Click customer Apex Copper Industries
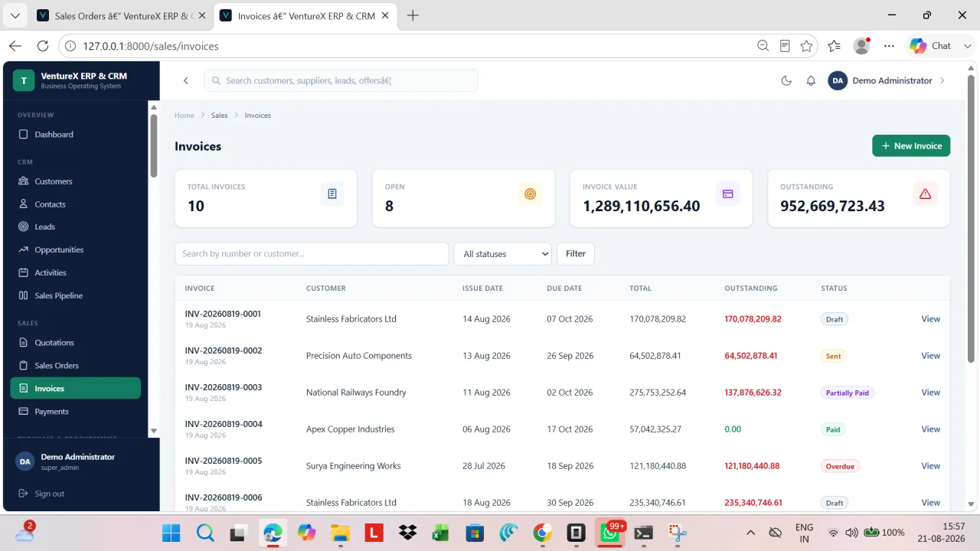 [351, 429]
